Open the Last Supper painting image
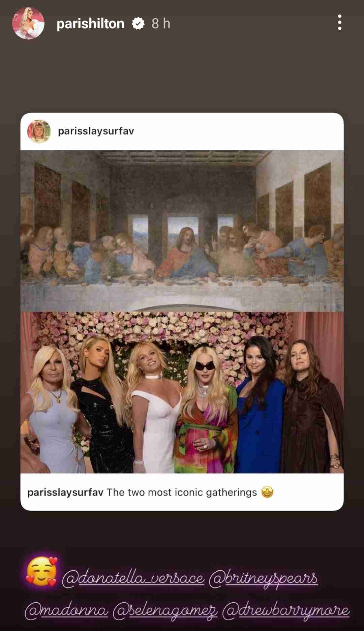 point(182,231)
